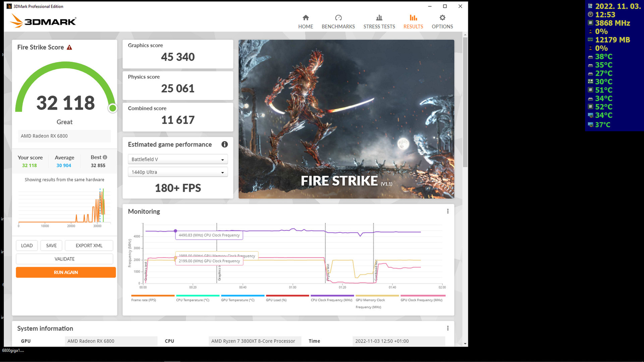Click the scrollbar down arrow

pos(465,344)
